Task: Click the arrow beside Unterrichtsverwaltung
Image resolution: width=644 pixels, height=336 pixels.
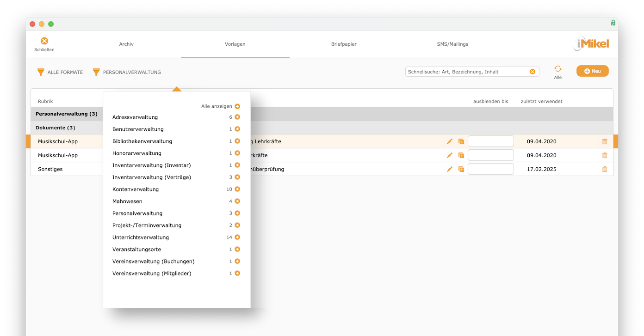Action: pos(237,238)
